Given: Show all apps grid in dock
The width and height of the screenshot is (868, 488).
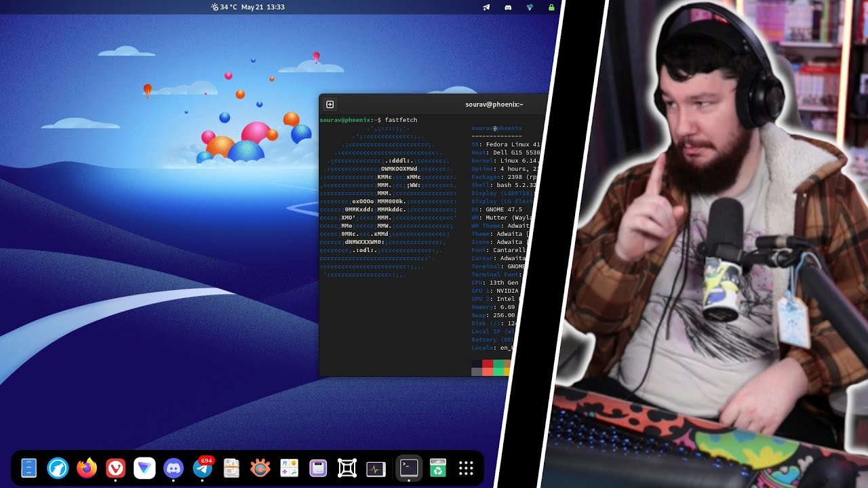Looking at the screenshot, I should point(466,468).
